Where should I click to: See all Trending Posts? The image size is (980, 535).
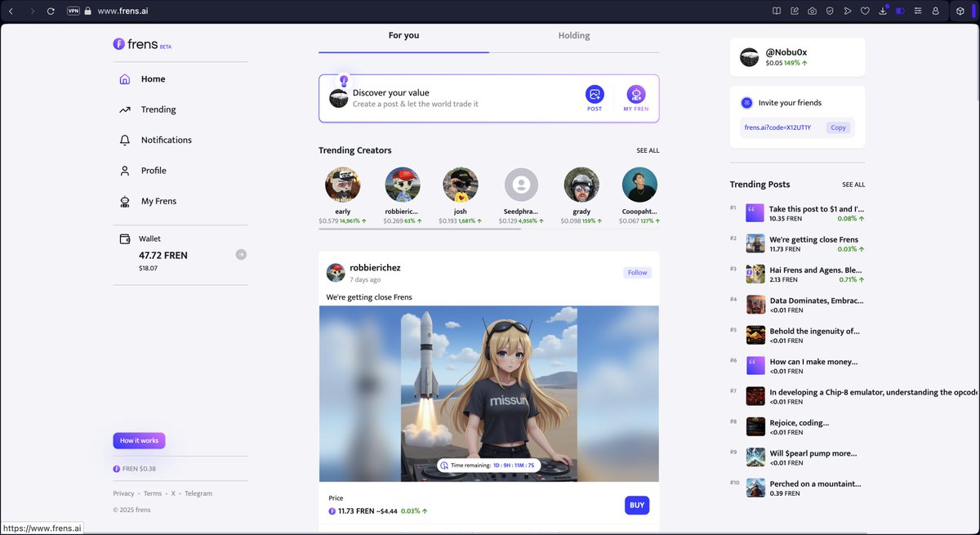pyautogui.click(x=853, y=185)
